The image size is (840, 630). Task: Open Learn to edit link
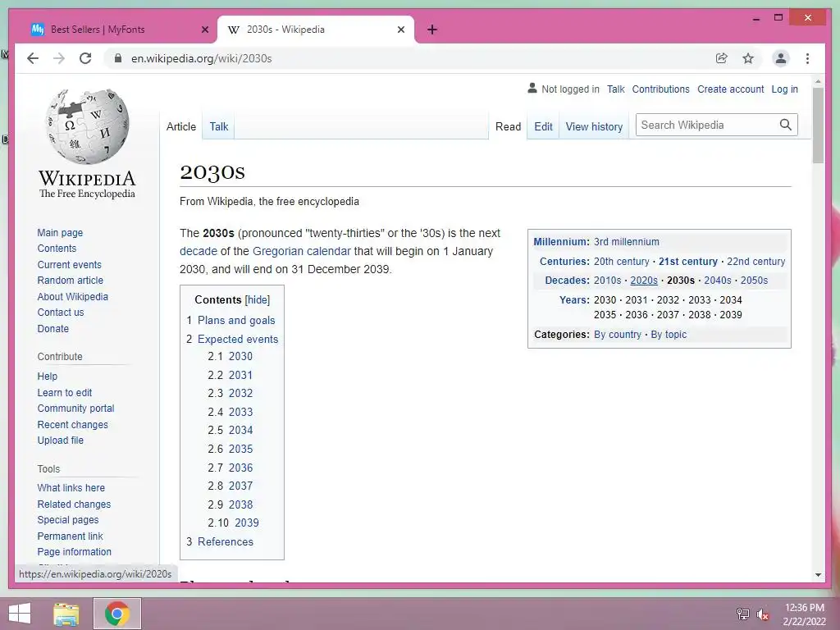click(64, 393)
